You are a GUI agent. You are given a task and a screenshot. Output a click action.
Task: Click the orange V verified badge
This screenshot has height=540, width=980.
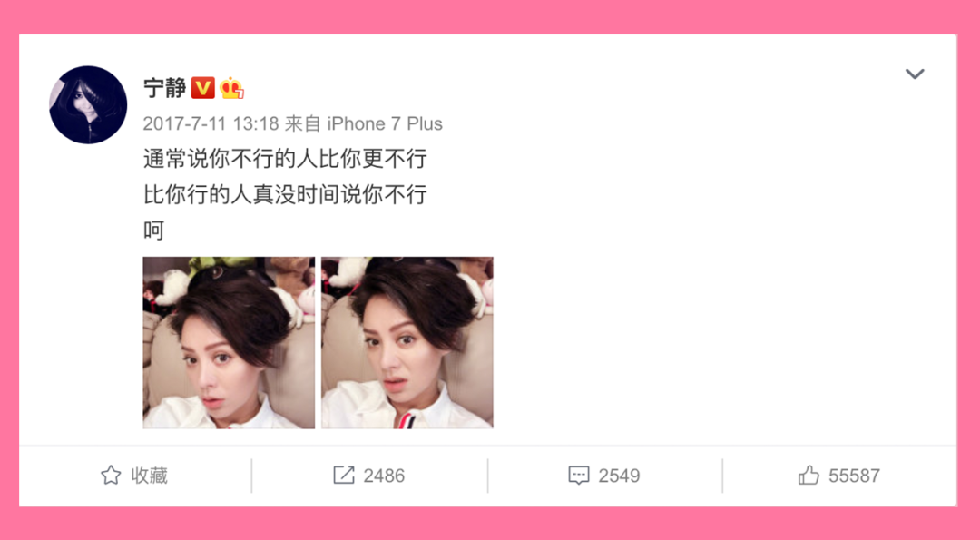202,87
